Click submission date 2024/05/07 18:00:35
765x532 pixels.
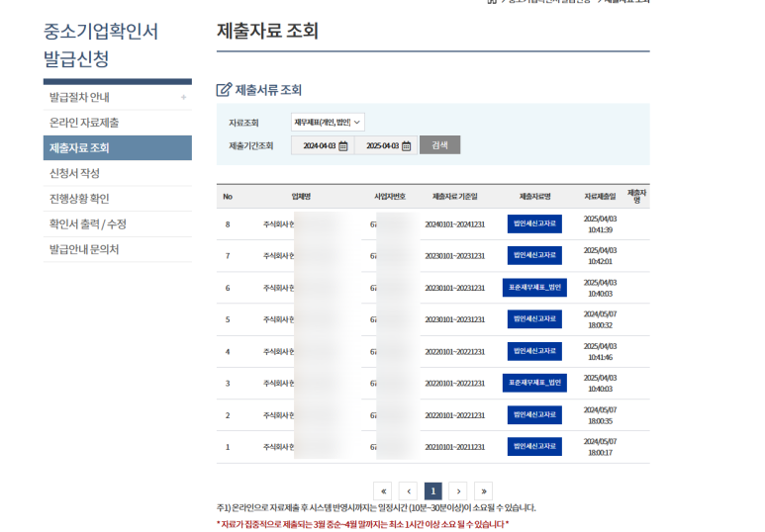tap(600, 415)
